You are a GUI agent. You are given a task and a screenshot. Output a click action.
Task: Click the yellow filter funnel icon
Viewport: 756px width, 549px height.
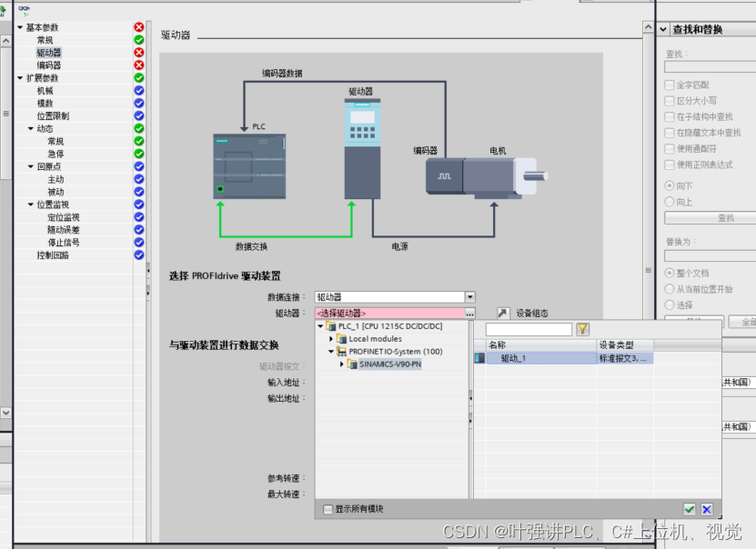tap(583, 329)
